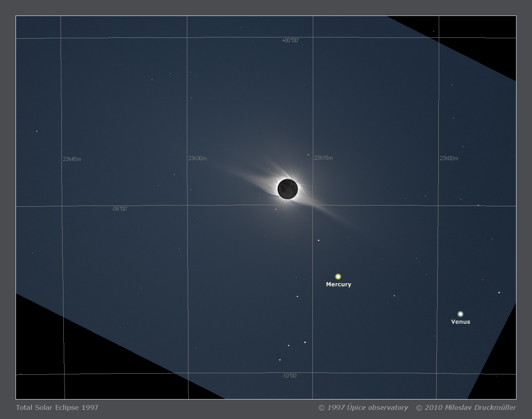Viewport: 532px width, 419px height.
Task: Click the 1997 Úpice observatory copyright text
Action: [x=363, y=407]
